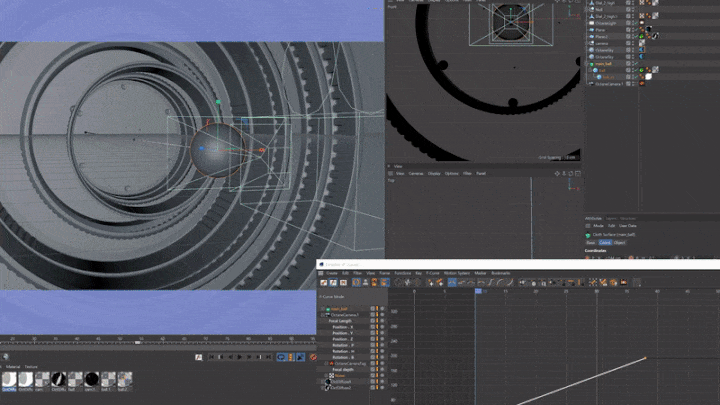Image resolution: width=720 pixels, height=405 pixels.
Task: Select the solid black sphere material thumbnail
Action: pos(91,379)
